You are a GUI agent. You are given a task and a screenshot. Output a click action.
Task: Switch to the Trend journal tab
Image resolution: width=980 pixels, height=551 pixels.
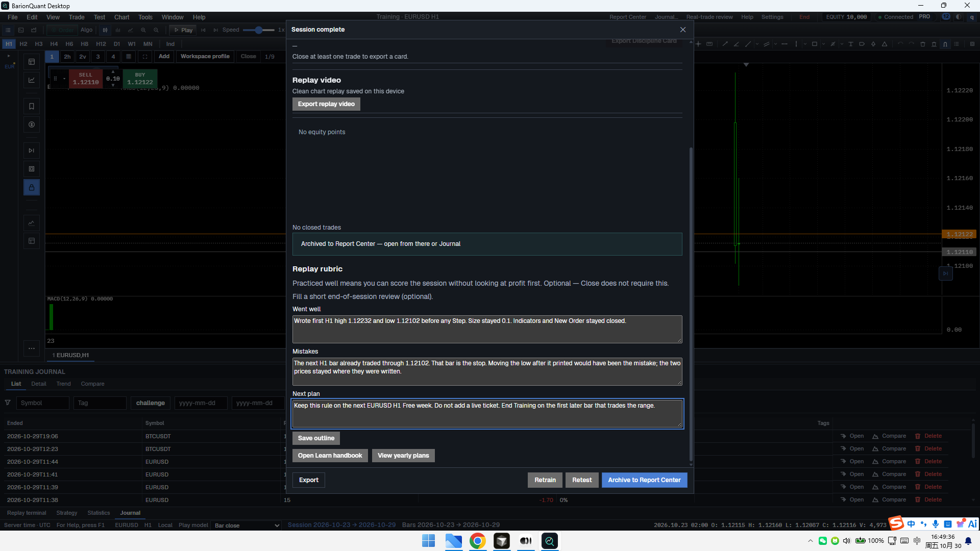tap(64, 384)
